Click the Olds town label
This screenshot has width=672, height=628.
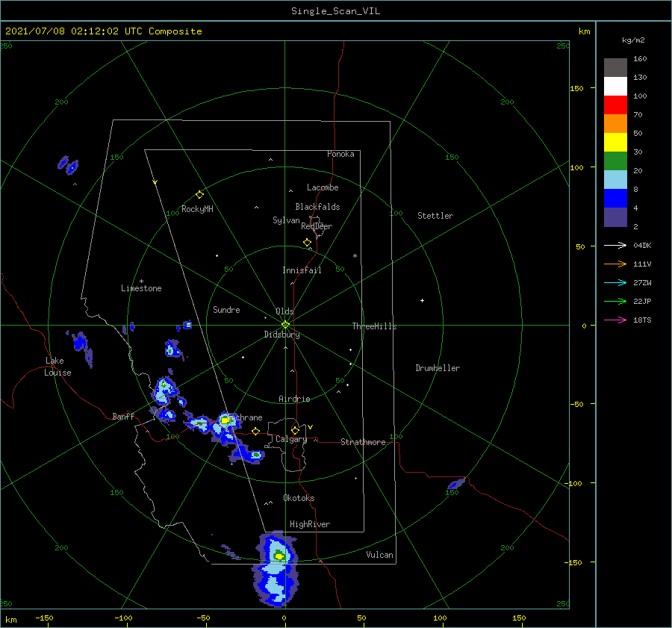284,311
